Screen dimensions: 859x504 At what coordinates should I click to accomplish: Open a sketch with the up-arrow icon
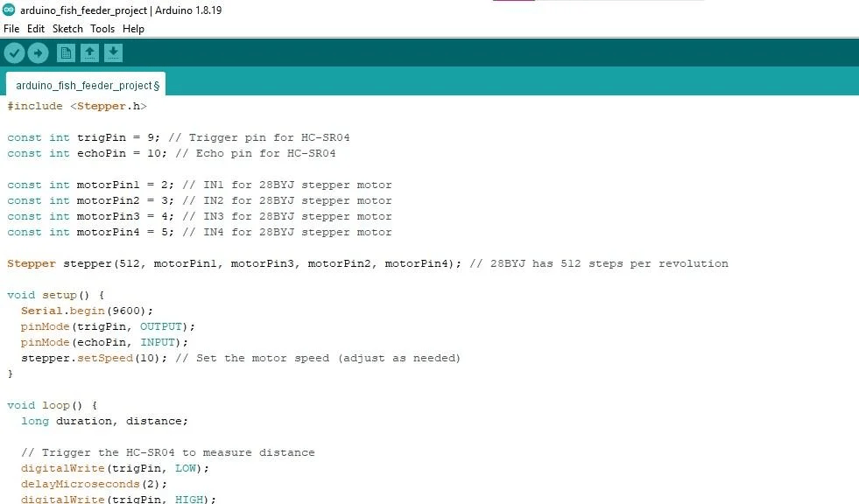coord(89,53)
